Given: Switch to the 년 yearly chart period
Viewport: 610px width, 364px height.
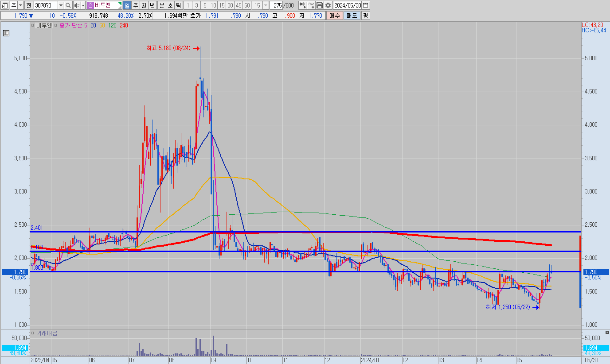Looking at the screenshot, I should [152, 5].
